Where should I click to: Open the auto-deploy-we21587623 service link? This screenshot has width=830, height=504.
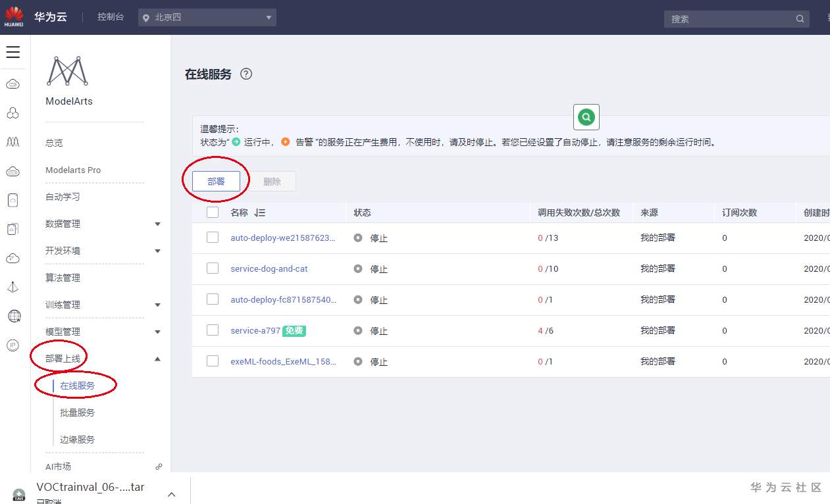click(283, 238)
